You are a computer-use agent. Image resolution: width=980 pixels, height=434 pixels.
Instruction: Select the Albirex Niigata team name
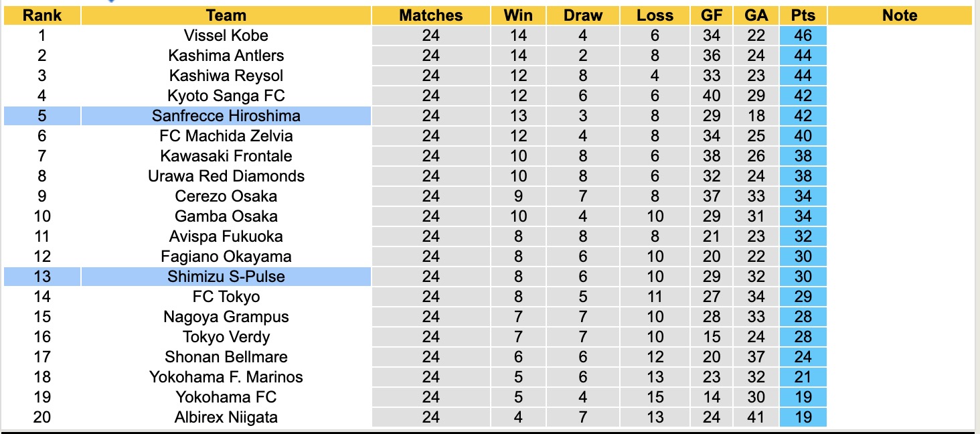point(226,417)
